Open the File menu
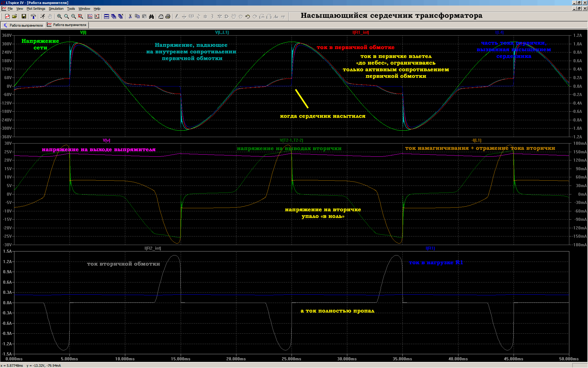The height and width of the screenshot is (368, 588). click(10, 9)
